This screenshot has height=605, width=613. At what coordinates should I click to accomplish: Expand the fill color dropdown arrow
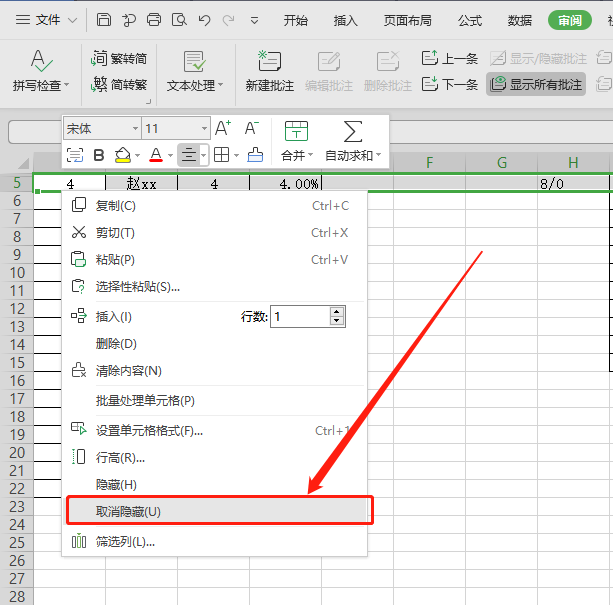click(x=137, y=156)
